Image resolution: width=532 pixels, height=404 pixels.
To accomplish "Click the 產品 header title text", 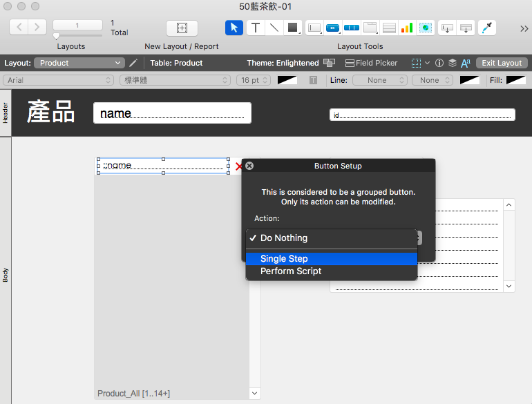I will [51, 111].
